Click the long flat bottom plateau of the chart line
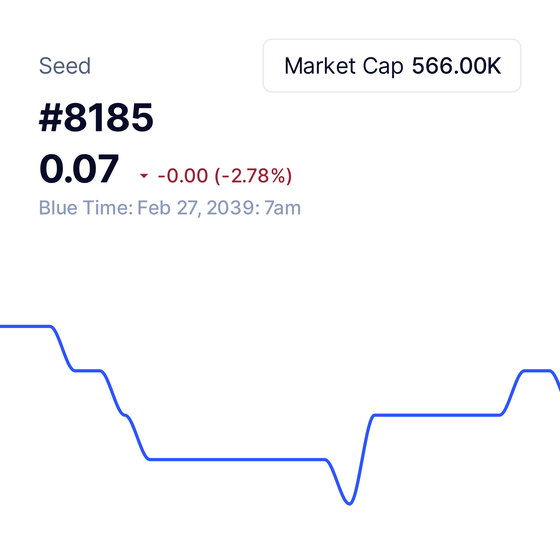Viewport: 560px width, 560px height. pyautogui.click(x=238, y=459)
